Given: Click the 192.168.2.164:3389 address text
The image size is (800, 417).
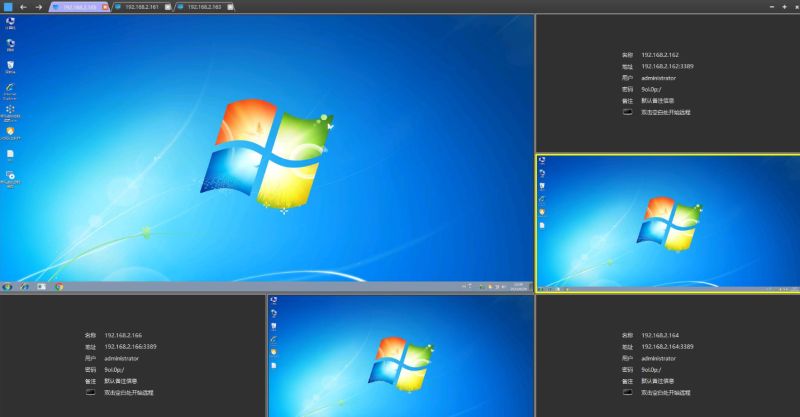Looking at the screenshot, I should [x=667, y=346].
